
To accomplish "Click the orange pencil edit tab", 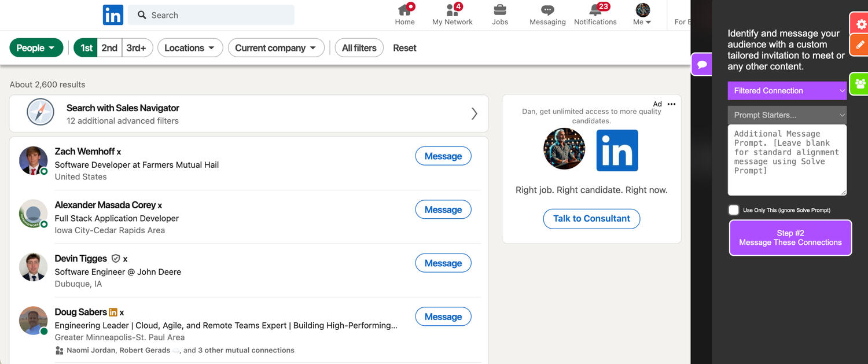I will tap(860, 45).
